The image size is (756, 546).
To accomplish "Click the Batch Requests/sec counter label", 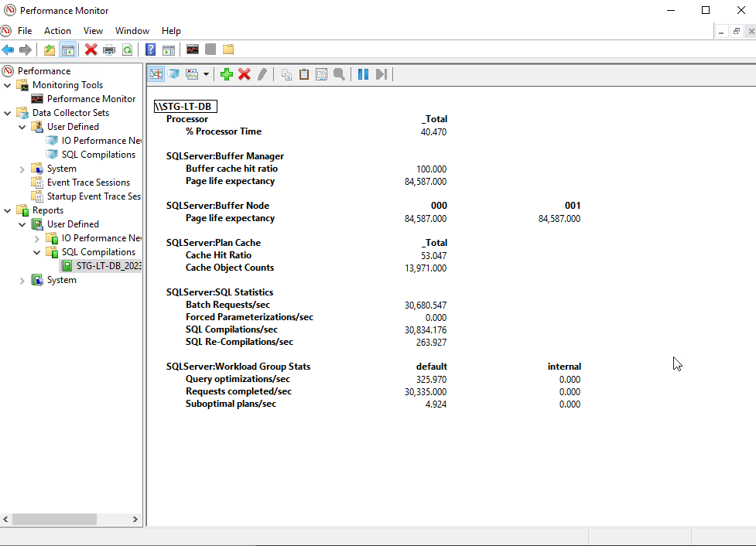I will pos(227,305).
